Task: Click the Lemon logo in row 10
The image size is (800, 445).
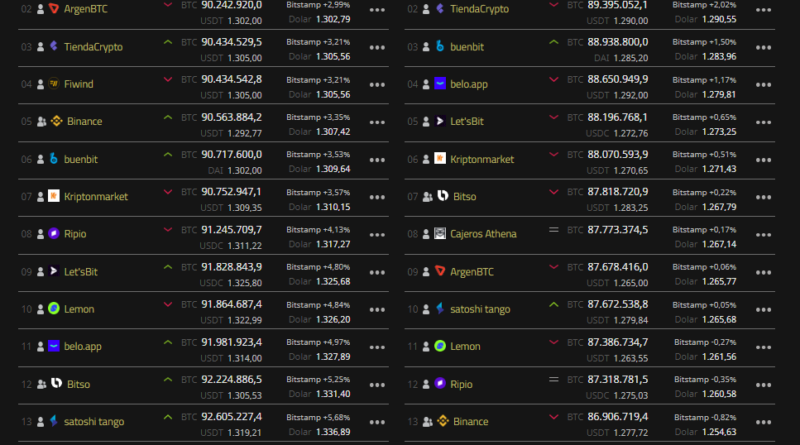Action: [54, 309]
